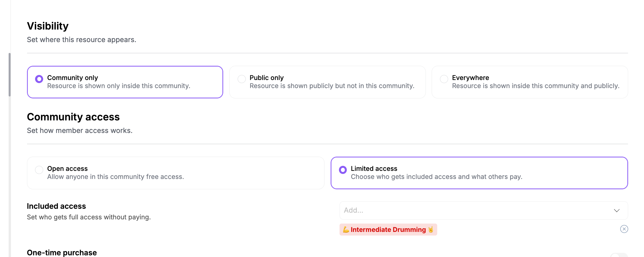644x257 pixels.
Task: Click 'Allow anyone in this community free access.'
Action: click(115, 177)
